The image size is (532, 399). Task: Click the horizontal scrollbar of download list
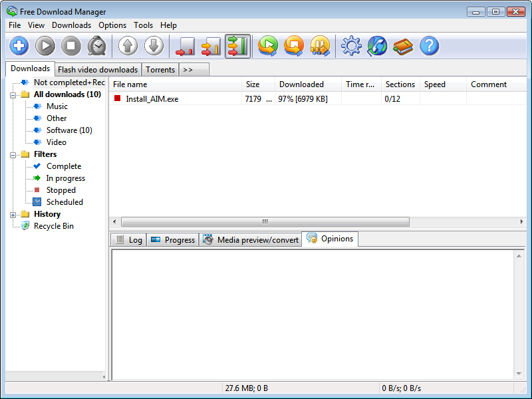click(x=264, y=221)
